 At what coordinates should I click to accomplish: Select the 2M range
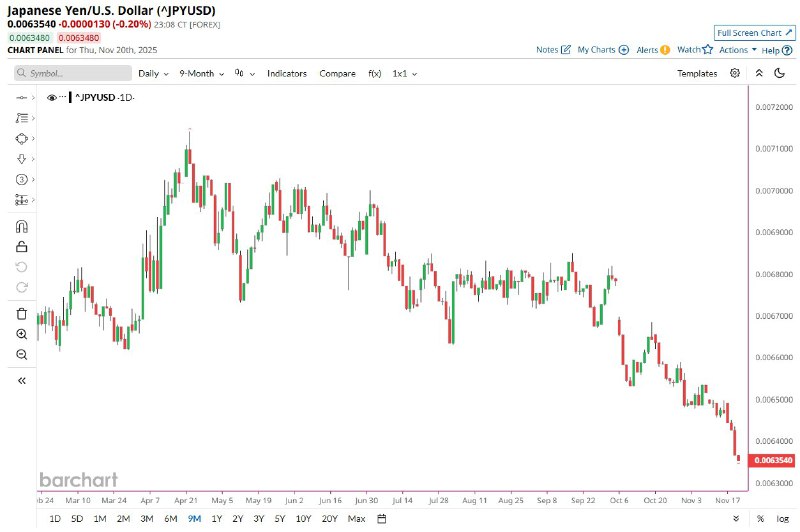123,519
